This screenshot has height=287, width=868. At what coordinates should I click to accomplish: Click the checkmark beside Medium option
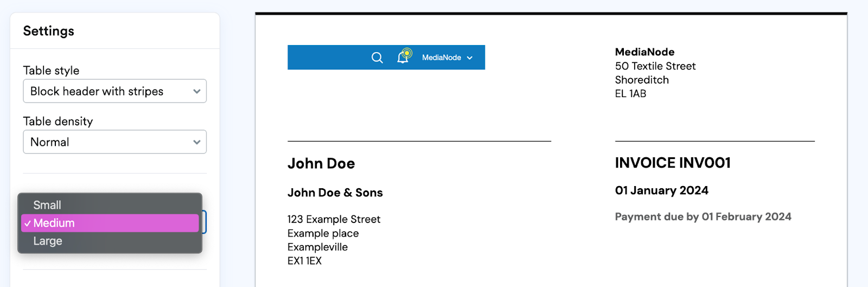[x=28, y=224]
